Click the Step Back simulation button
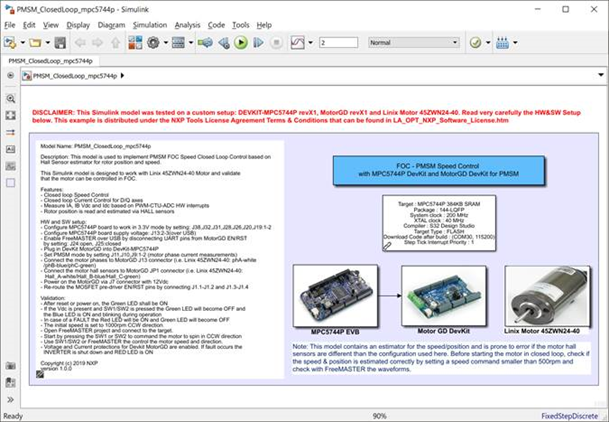This screenshot has height=422, width=609. (224, 43)
